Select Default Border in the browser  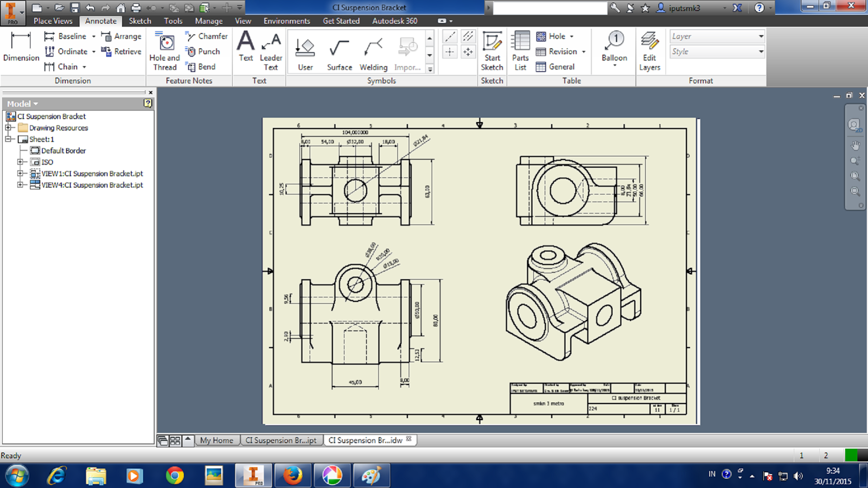click(63, 150)
